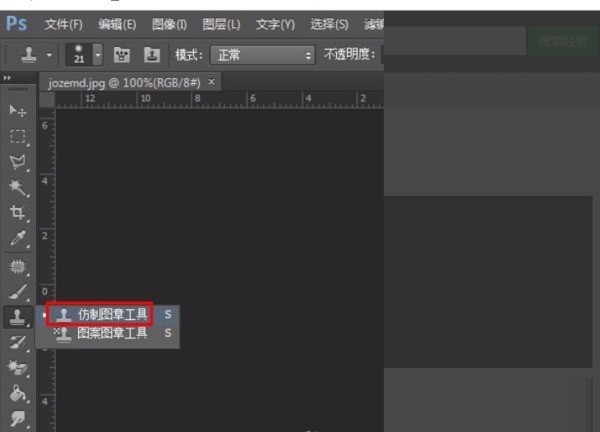600x432 pixels.
Task: Select the Paint Bucket tool
Action: tap(18, 393)
